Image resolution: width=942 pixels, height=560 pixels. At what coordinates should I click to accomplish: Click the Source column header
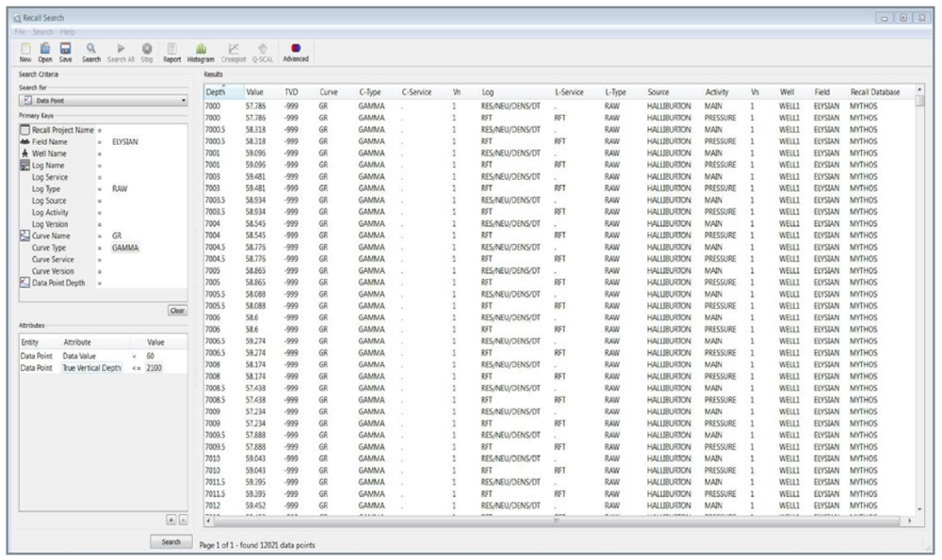pos(658,92)
